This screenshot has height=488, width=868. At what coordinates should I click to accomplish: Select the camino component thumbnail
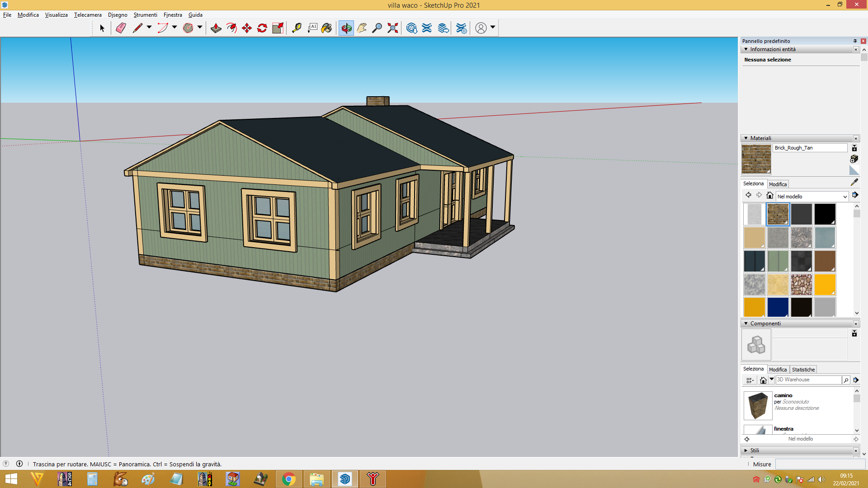(x=758, y=405)
